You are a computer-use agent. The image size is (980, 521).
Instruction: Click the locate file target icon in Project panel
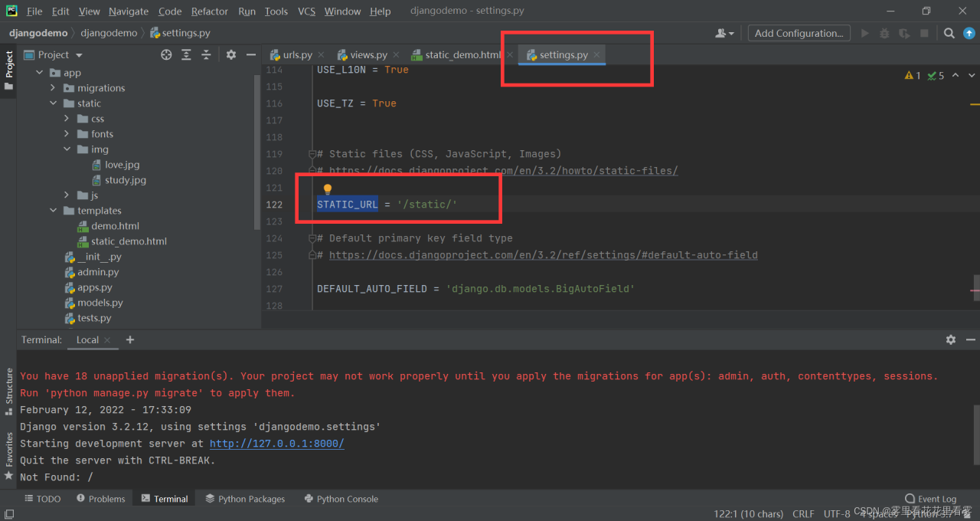(166, 54)
